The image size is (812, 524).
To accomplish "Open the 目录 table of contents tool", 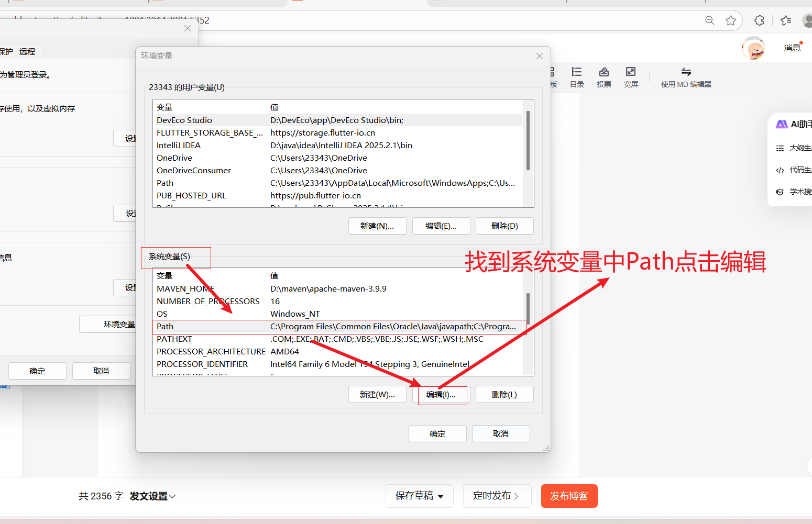I will (577, 77).
